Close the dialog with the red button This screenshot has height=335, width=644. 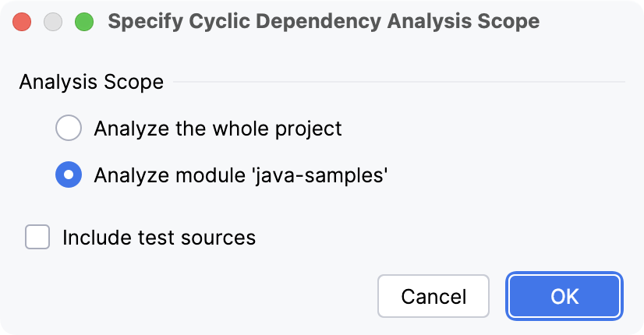pos(23,21)
